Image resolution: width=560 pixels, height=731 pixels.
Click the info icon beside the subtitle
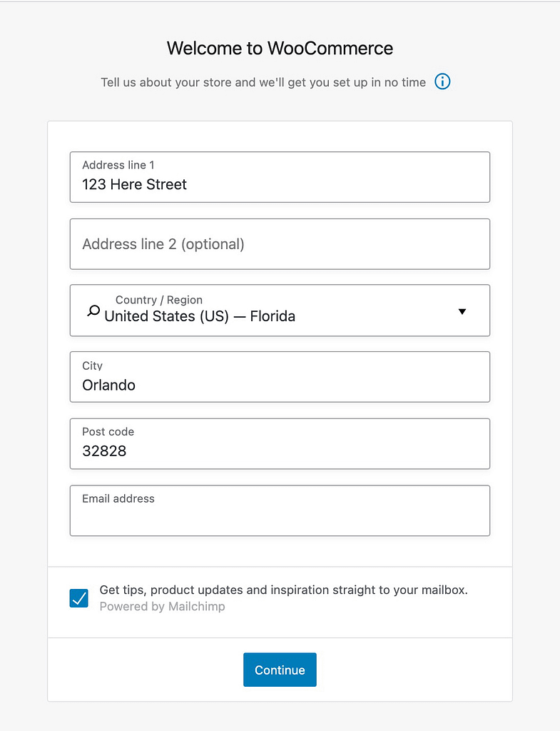442,82
